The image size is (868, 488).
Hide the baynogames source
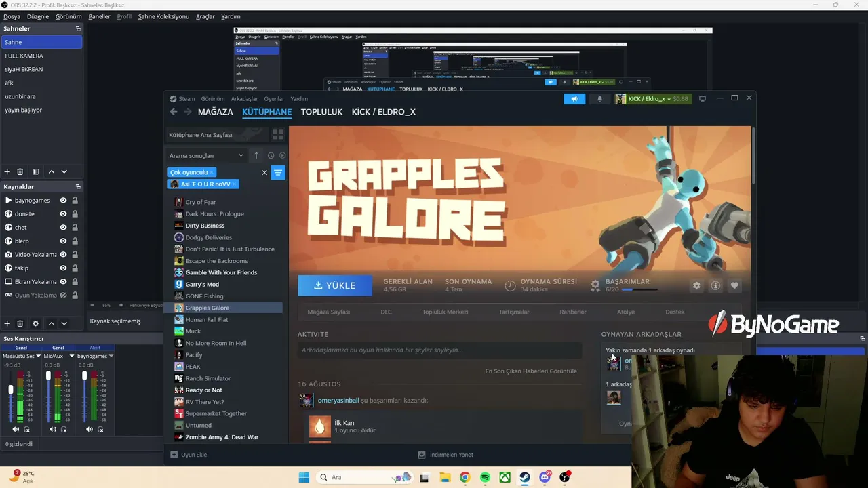63,201
